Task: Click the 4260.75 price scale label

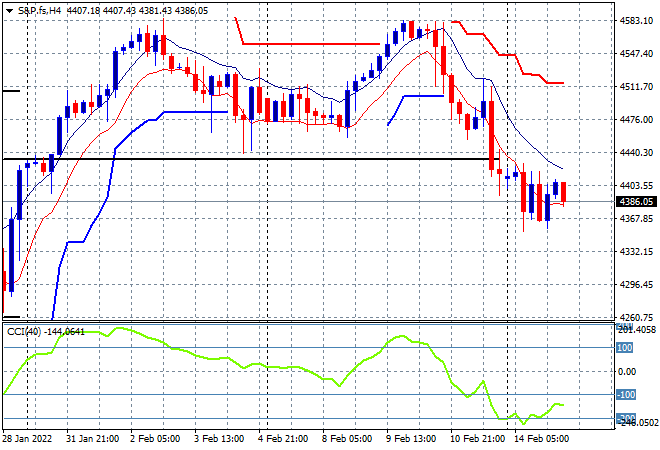Action: pos(636,317)
